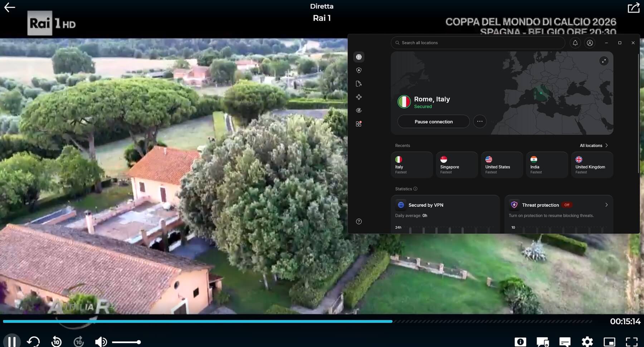Click the India flag icon in Recents
The image size is (644, 347).
534,159
